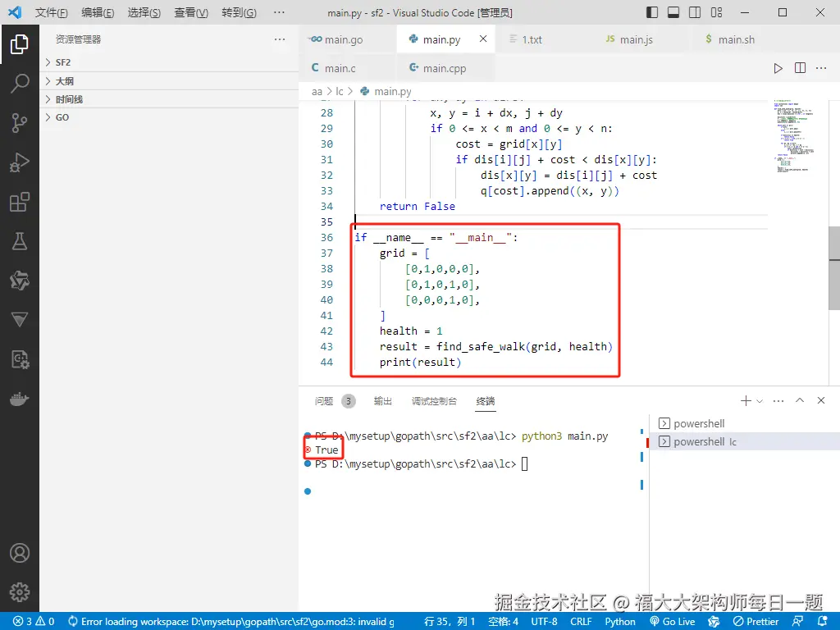
Task: Change line endings via CRLF status item
Action: 581,622
